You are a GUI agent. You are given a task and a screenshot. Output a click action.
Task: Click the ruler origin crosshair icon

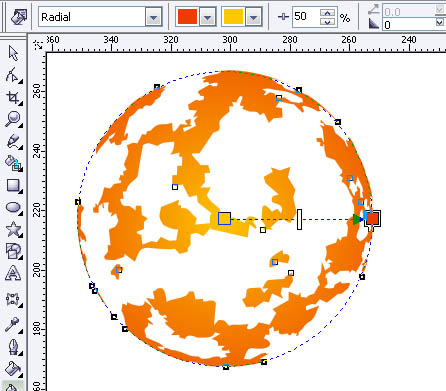(x=38, y=44)
